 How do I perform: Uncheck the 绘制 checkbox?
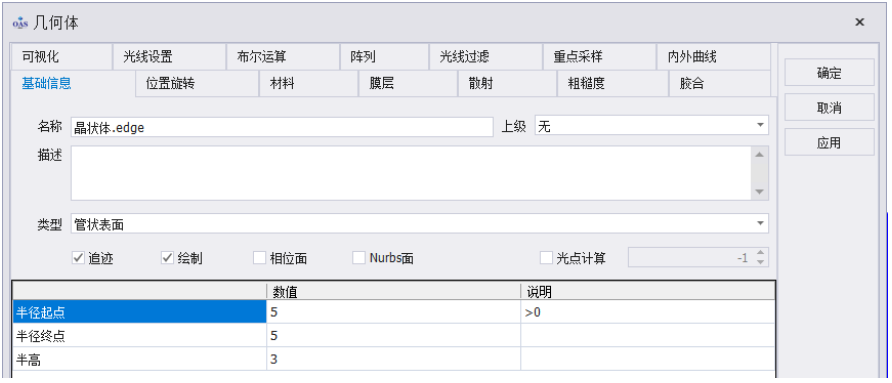click(x=167, y=258)
